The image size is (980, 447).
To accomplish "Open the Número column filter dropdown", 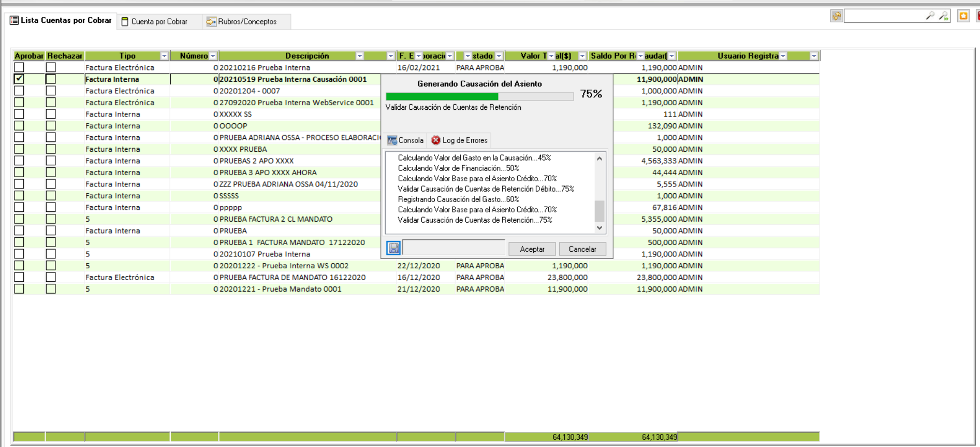I will pos(213,56).
